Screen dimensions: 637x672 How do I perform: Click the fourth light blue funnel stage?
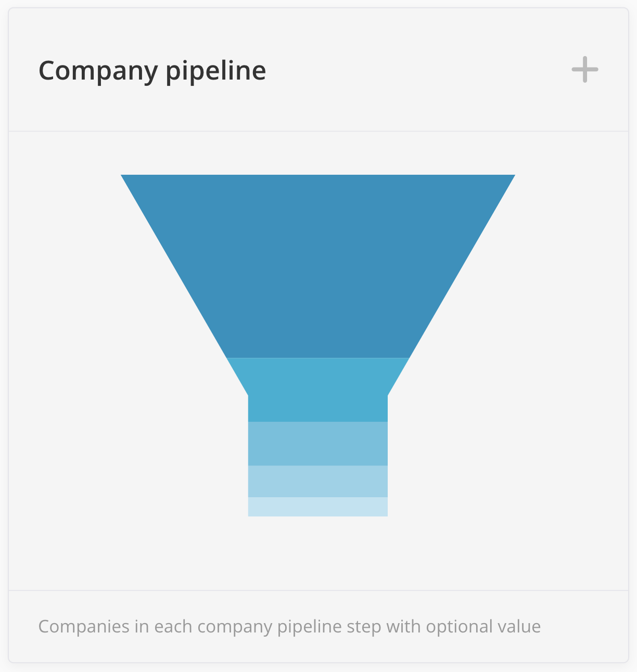coord(318,481)
